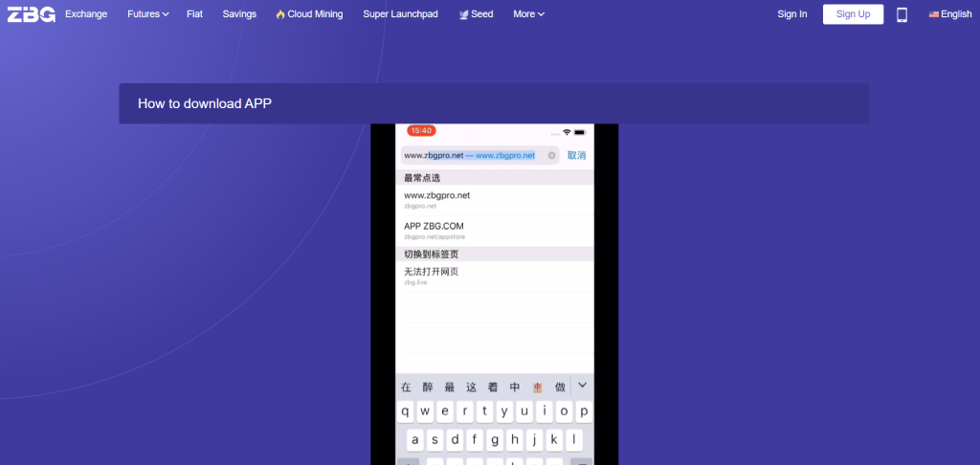Click the Sign In link
980x465 pixels.
[x=791, y=13]
